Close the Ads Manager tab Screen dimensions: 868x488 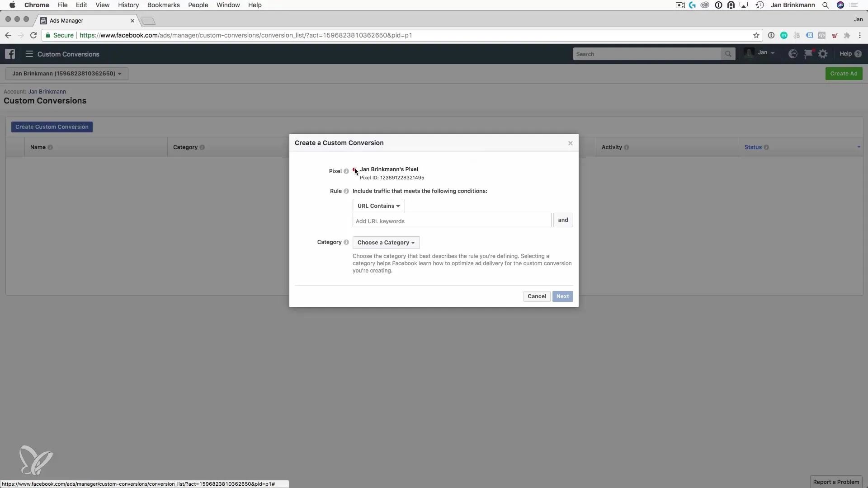[x=132, y=21]
